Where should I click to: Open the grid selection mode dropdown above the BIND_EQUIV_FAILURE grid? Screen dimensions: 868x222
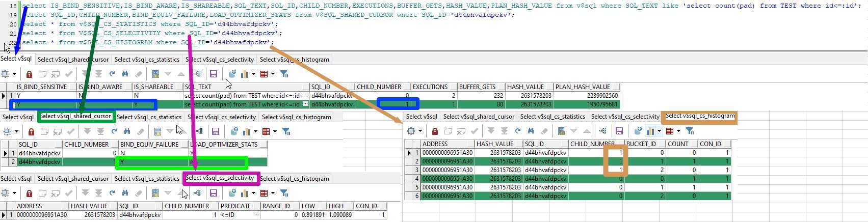pyautogui.click(x=16, y=131)
